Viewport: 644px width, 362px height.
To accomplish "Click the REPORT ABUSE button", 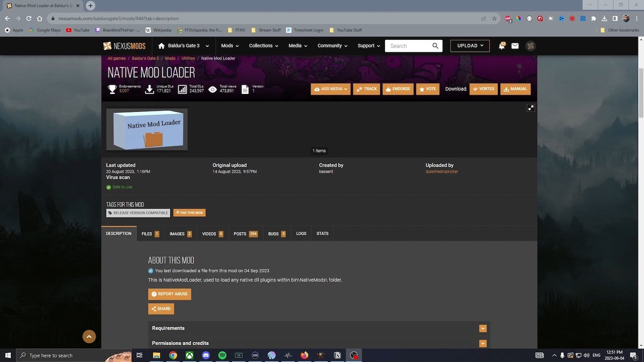I will tap(169, 294).
